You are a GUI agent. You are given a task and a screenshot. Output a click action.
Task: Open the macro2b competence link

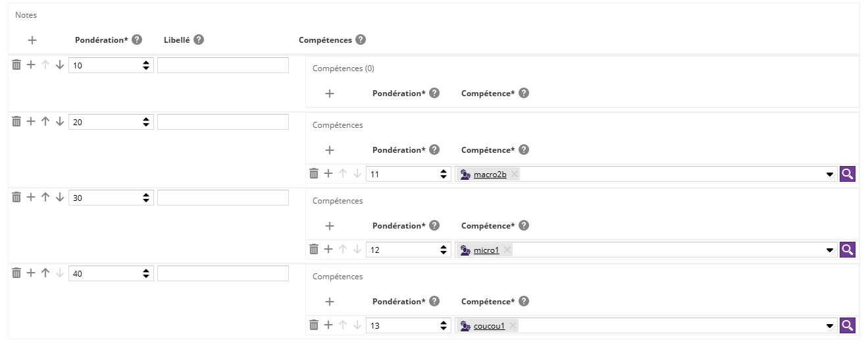(490, 175)
